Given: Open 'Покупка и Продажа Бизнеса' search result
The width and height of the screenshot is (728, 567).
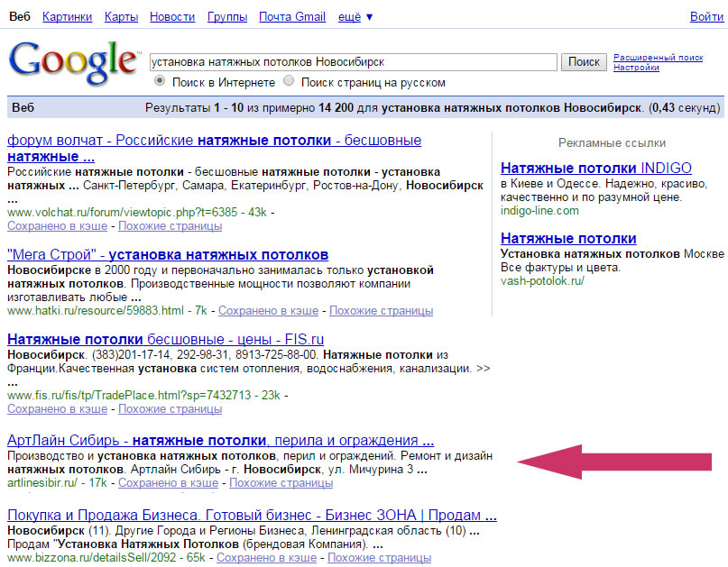Looking at the screenshot, I should tap(252, 515).
